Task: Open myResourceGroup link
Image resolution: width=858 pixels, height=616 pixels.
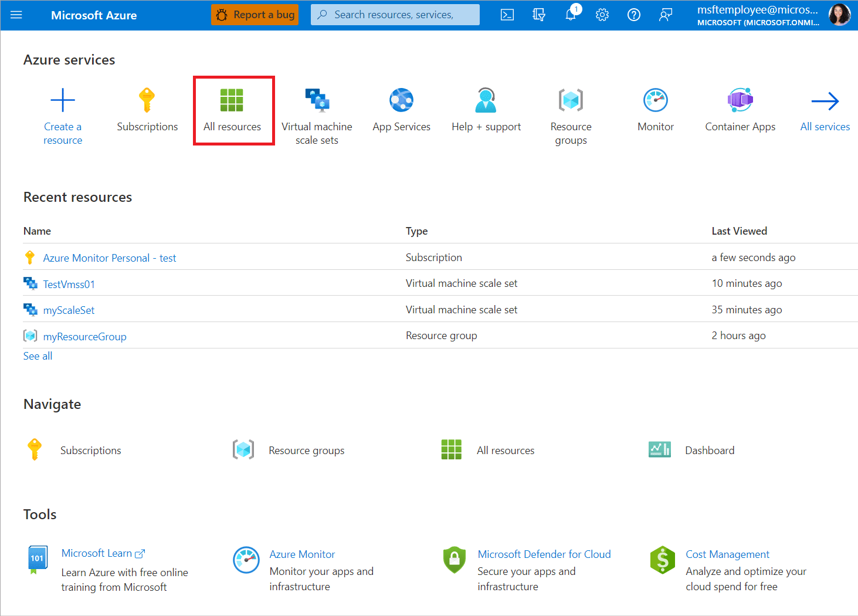Action: tap(85, 337)
